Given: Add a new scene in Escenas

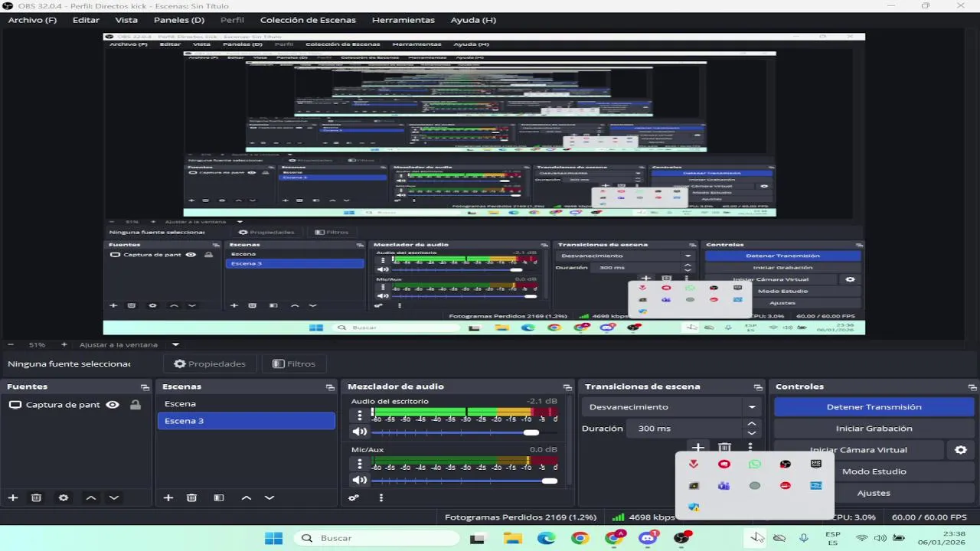Looking at the screenshot, I should (168, 497).
